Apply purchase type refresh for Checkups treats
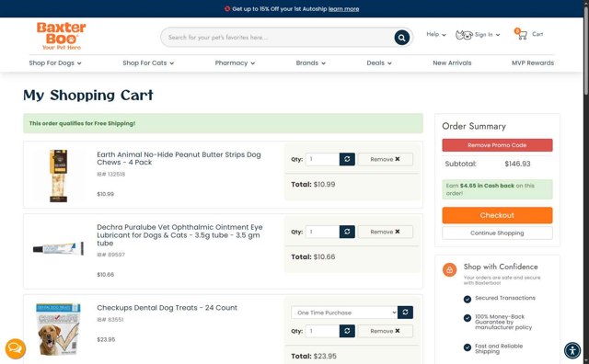The image size is (589, 364). coord(405,313)
